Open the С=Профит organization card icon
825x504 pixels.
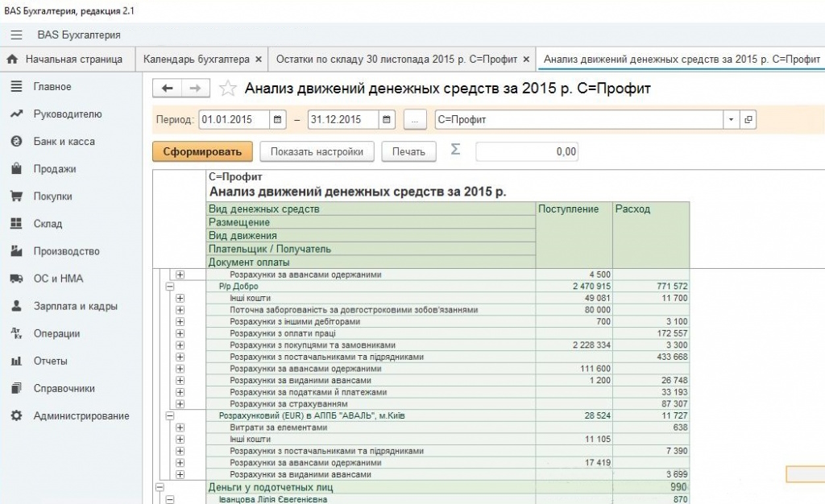point(748,120)
